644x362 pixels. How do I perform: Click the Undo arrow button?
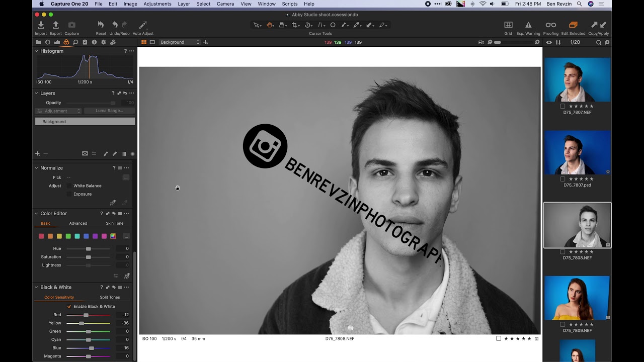coord(115,25)
